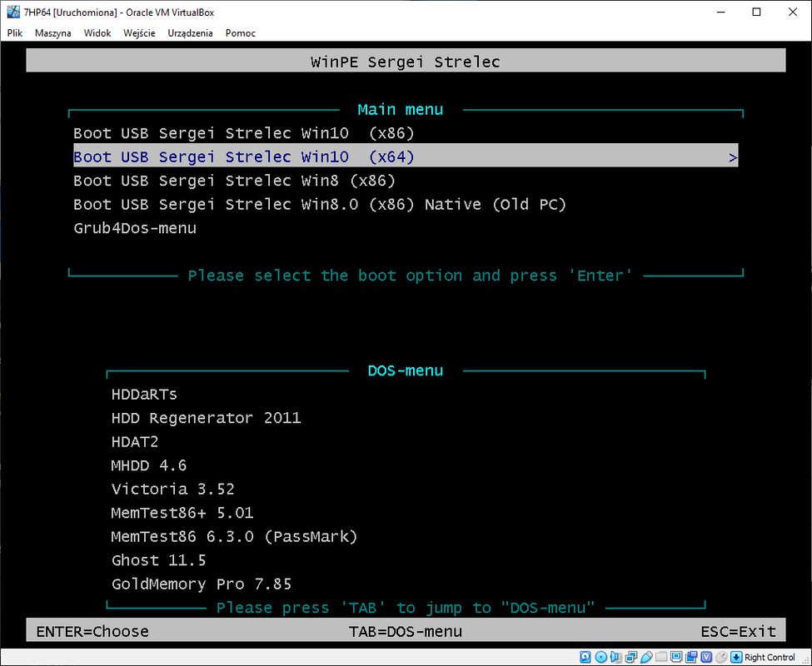
Task: Click the mouse integration status icon
Action: [721, 657]
